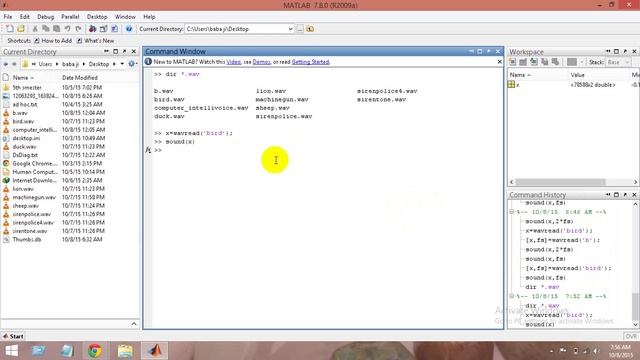
Task: Open MATLAB Help with the blue question icon
Action: 129,29
